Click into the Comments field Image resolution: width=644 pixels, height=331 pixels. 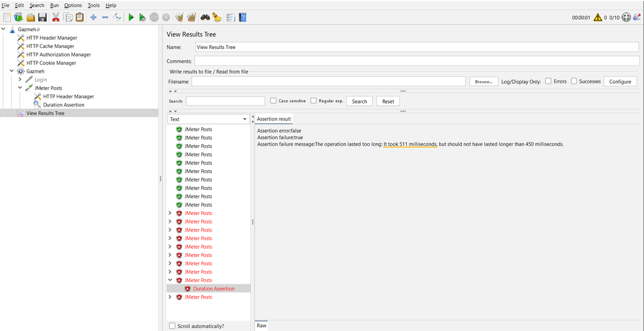click(416, 61)
